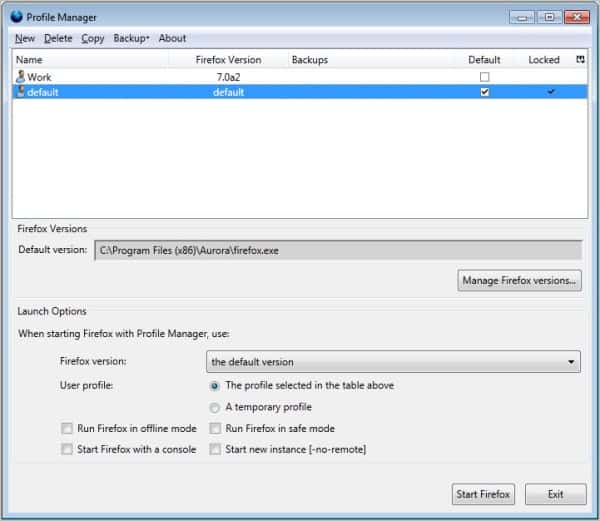Click the Locked checkmark for default profile
The height and width of the screenshot is (521, 600).
tap(549, 92)
